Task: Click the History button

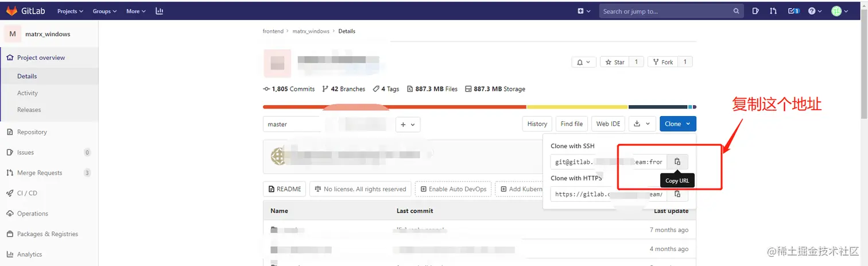Action: click(537, 124)
